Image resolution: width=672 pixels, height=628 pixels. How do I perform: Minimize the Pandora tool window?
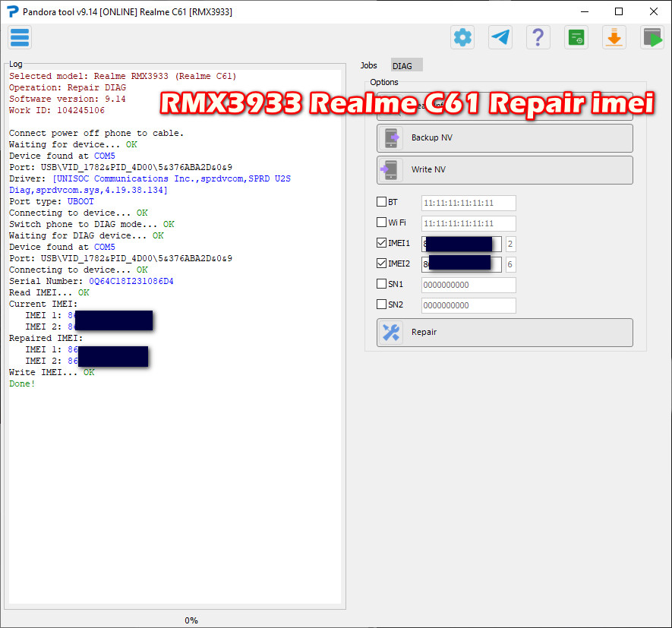click(584, 11)
